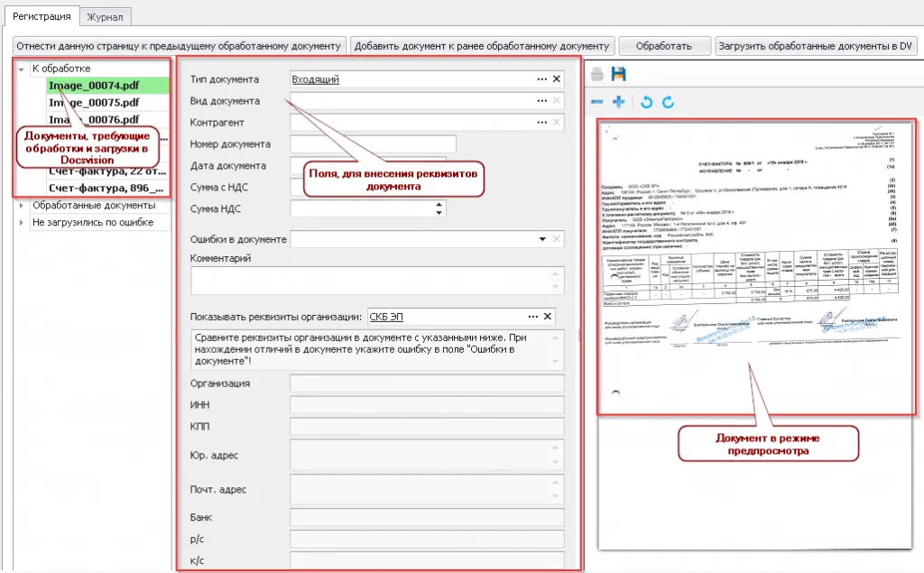Clear the 'Тип документа' field with X
Image resolution: width=924 pixels, height=573 pixels.
point(557,79)
